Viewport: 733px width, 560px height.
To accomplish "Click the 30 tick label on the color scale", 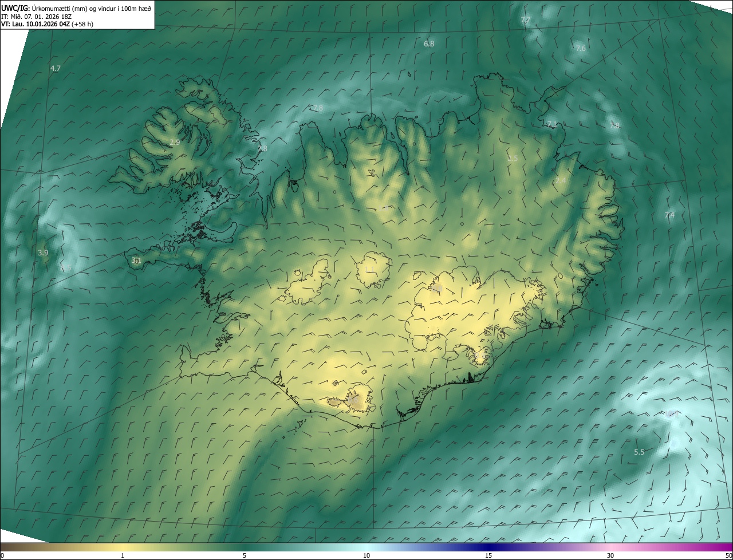I will 610,556.
